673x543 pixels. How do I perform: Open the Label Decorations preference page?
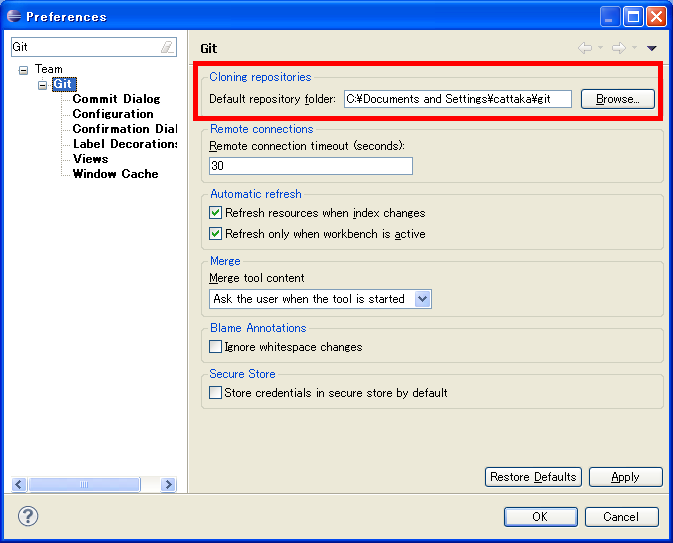tap(125, 144)
